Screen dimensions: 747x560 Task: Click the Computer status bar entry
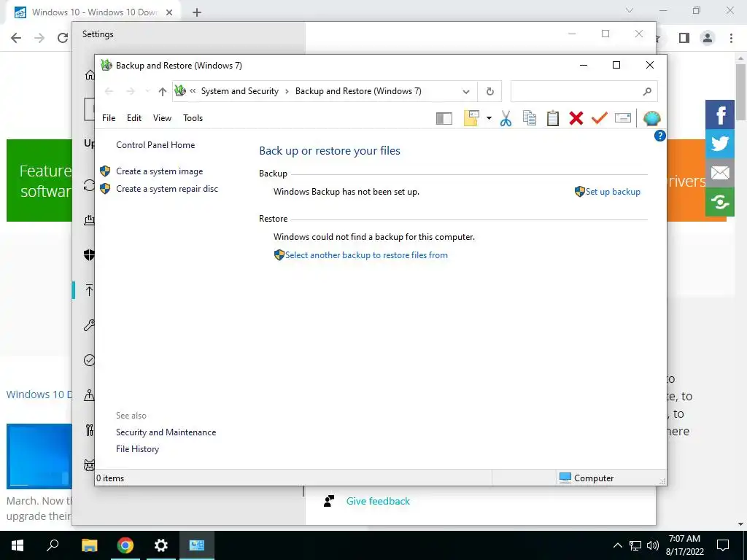point(587,478)
